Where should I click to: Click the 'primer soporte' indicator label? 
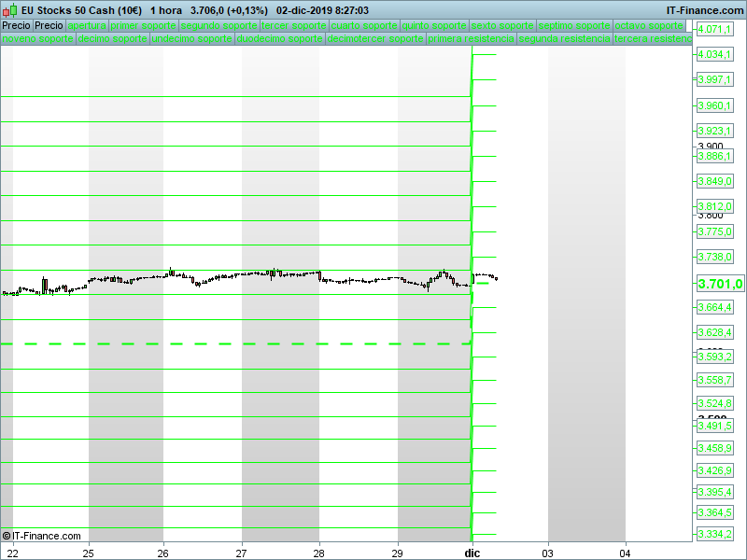click(x=143, y=26)
